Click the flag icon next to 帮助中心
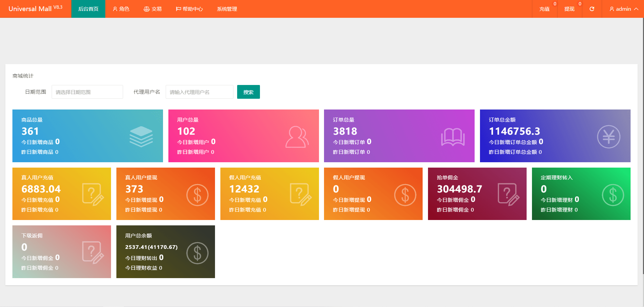The width and height of the screenshot is (644, 307). (x=178, y=9)
